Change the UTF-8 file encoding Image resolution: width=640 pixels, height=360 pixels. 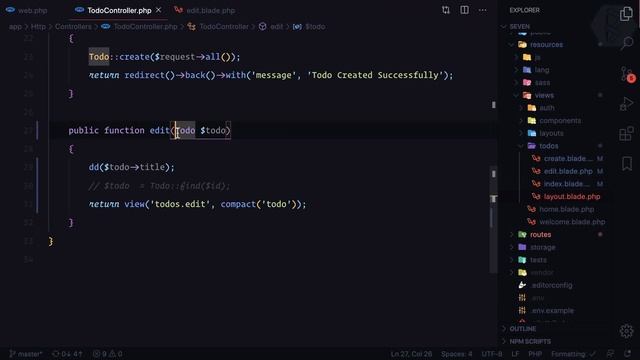tap(491, 354)
